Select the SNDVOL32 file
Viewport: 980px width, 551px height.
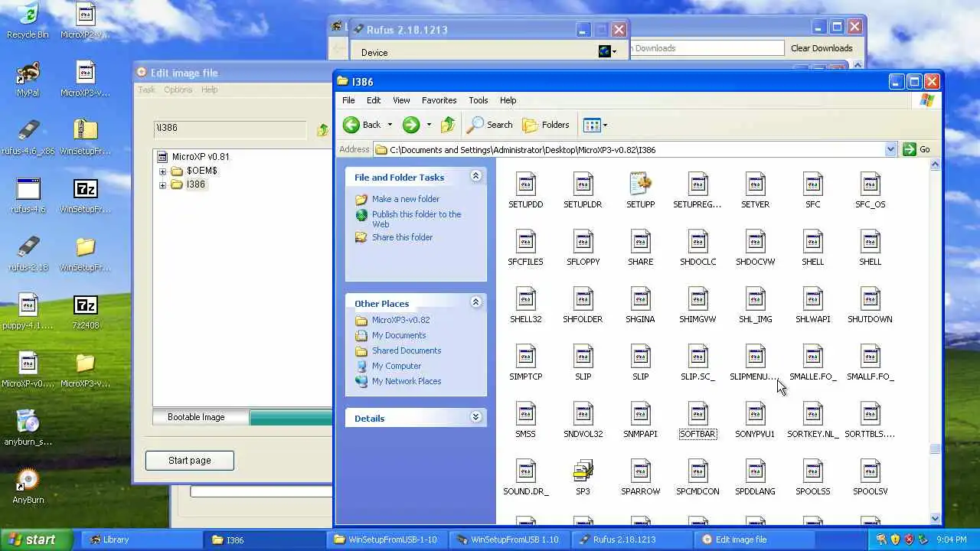coord(583,420)
